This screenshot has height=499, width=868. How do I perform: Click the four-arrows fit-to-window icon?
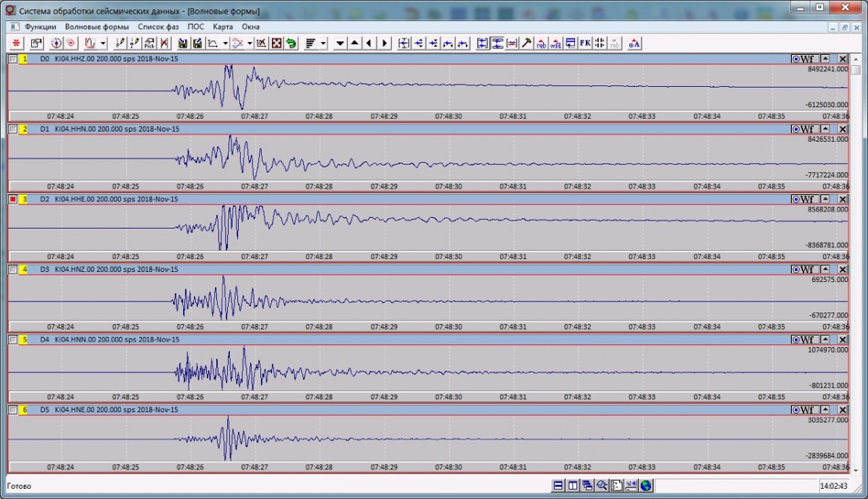point(276,43)
